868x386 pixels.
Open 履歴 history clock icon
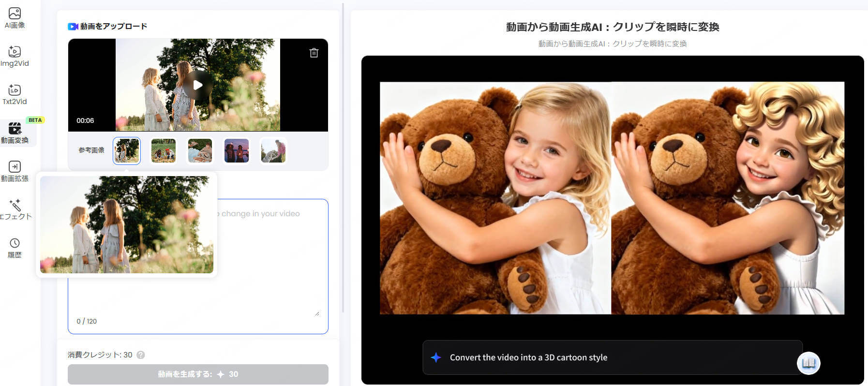pyautogui.click(x=15, y=248)
